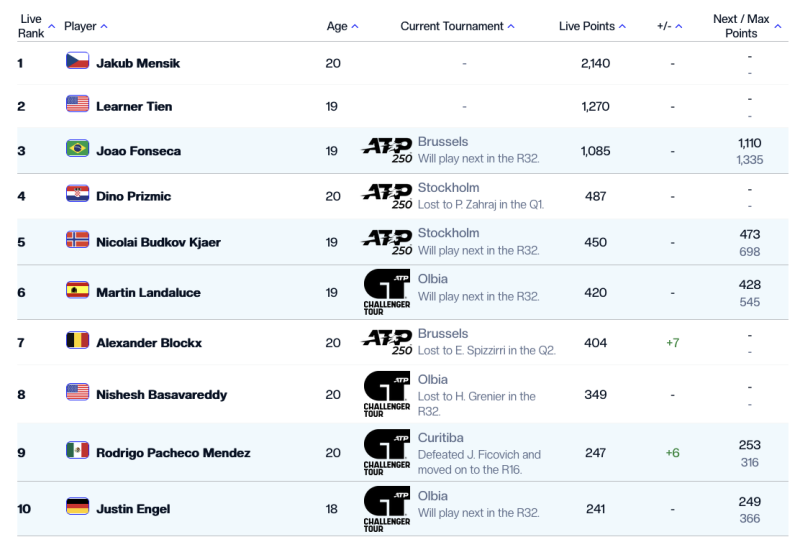The image size is (800, 542).
Task: Click the Czech flag beside Jakub Mensik
Action: [77, 62]
